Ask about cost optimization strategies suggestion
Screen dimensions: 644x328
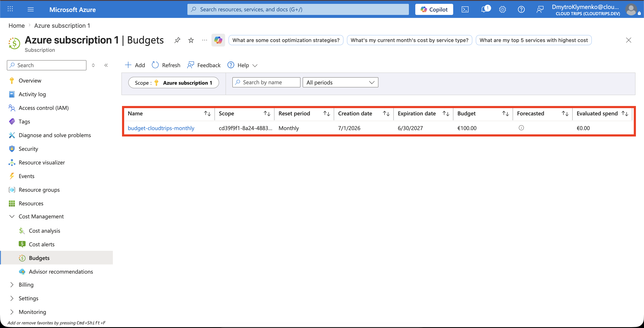pyautogui.click(x=286, y=40)
